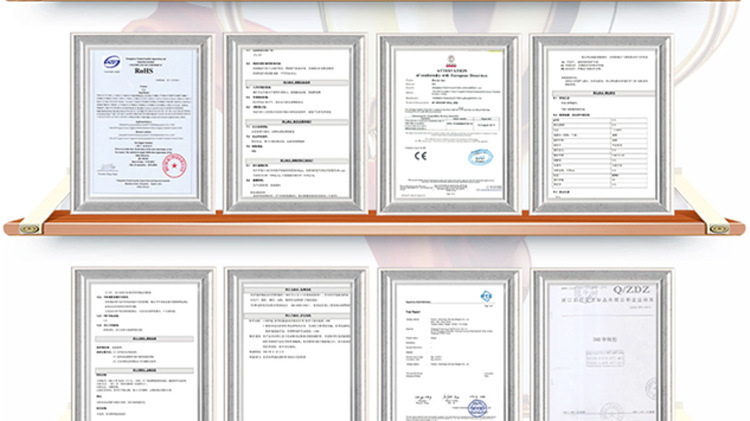750x421 pixels.
Task: Click the blue logo atop test report
Action: pos(486,297)
